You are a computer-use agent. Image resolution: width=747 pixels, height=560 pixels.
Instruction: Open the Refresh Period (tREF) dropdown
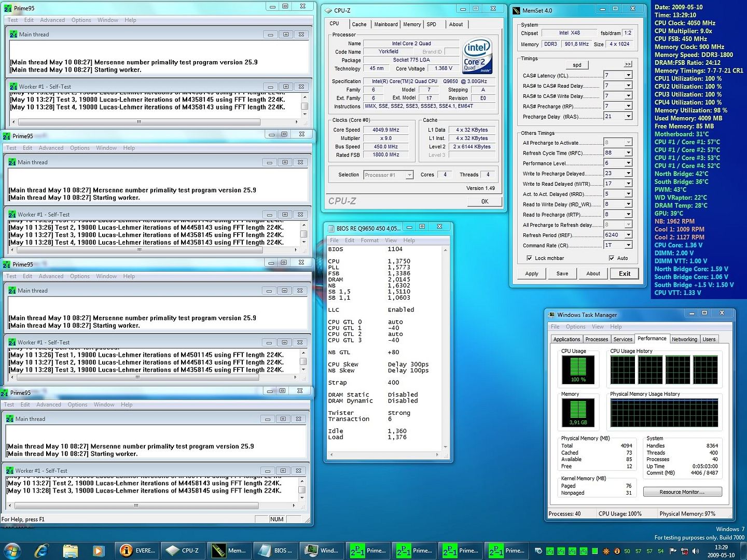tap(628, 235)
